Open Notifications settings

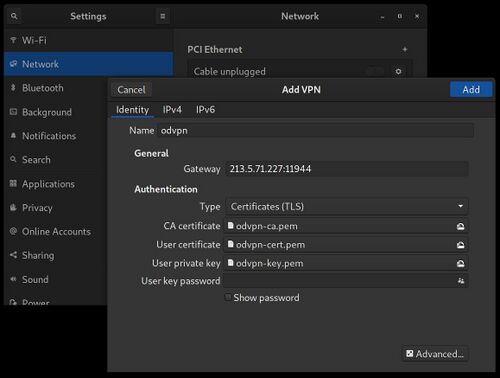tap(56, 136)
